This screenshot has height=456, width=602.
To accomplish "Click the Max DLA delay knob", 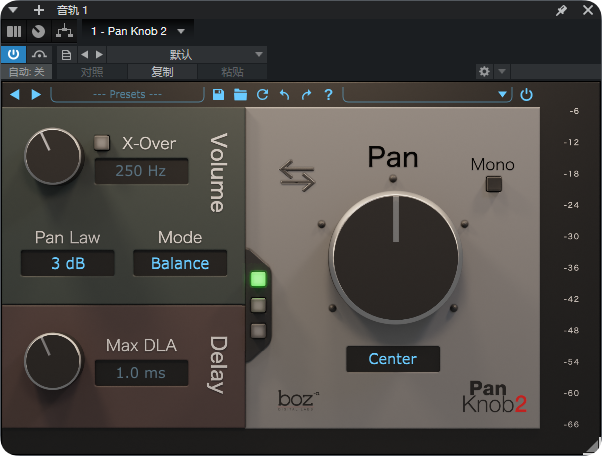I will coord(53,361).
